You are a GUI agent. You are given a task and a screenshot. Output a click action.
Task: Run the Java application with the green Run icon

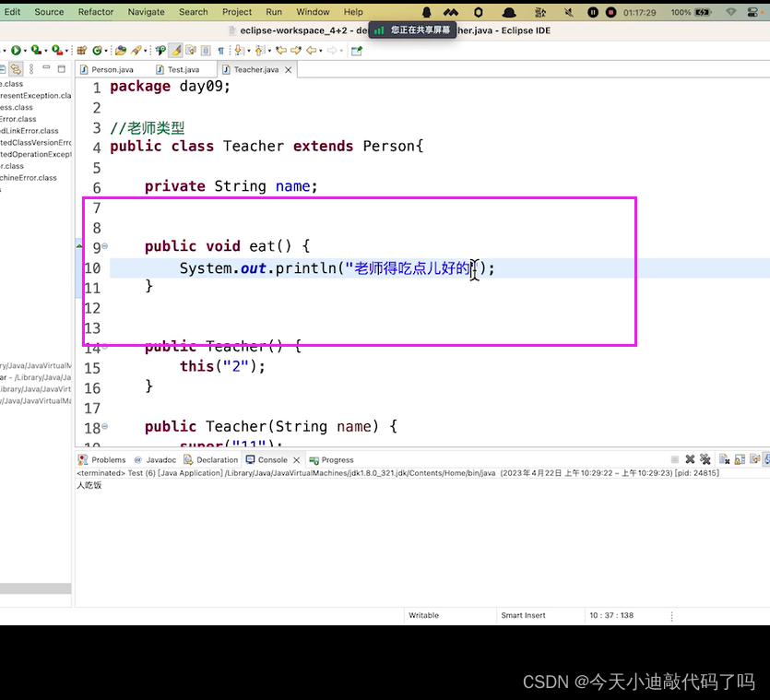coord(16,51)
